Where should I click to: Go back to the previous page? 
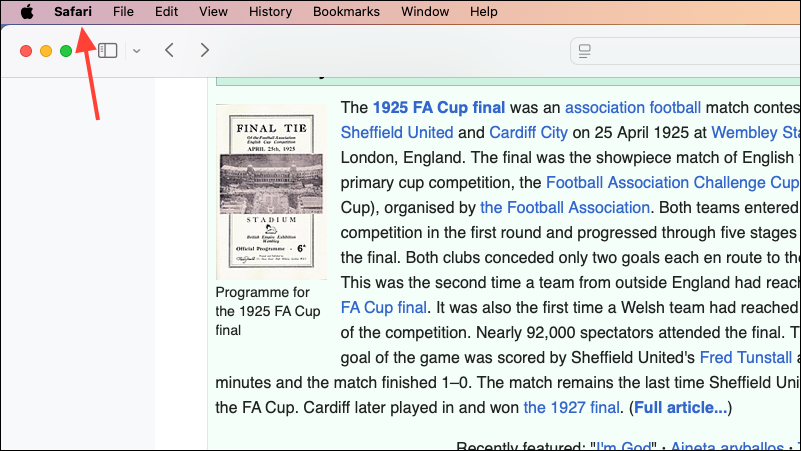click(x=170, y=50)
